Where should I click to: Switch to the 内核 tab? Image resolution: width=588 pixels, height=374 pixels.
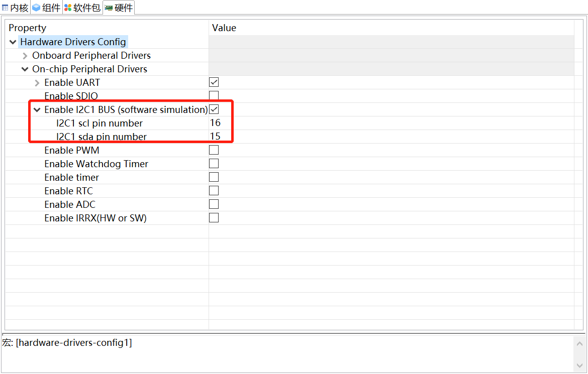(15, 8)
